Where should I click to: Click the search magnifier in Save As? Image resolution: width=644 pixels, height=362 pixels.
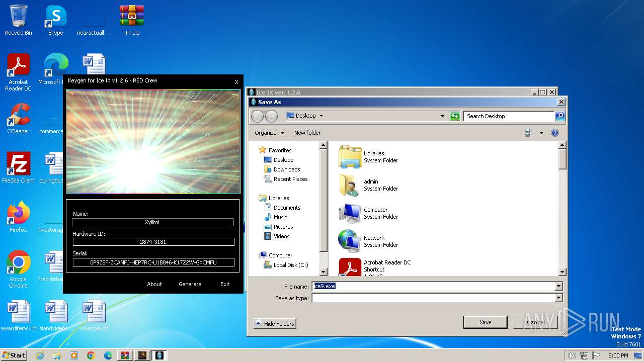click(559, 116)
